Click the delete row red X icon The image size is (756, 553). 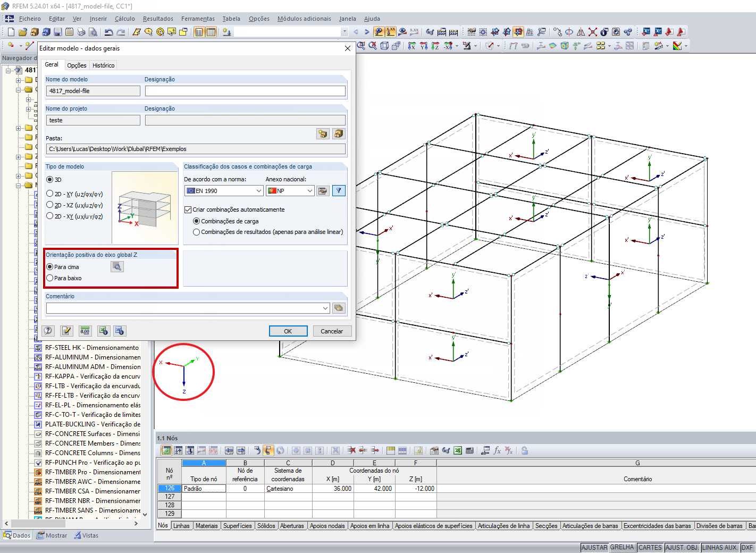tap(351, 450)
